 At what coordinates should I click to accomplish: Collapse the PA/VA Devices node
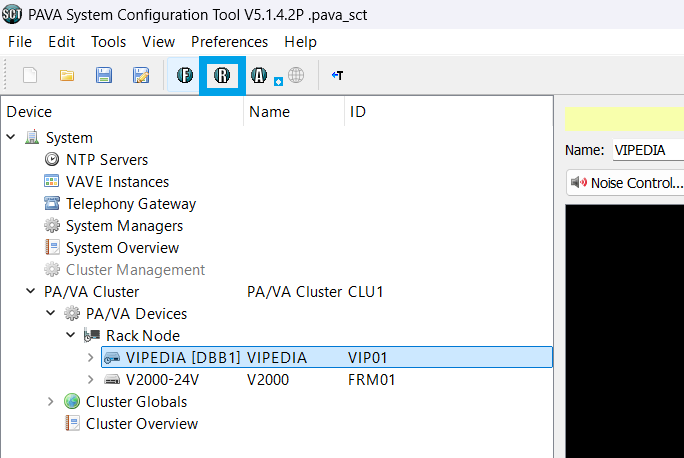click(51, 313)
